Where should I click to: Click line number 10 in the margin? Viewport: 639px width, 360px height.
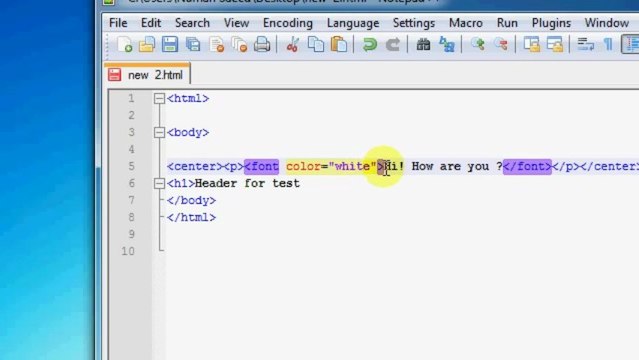pos(128,251)
